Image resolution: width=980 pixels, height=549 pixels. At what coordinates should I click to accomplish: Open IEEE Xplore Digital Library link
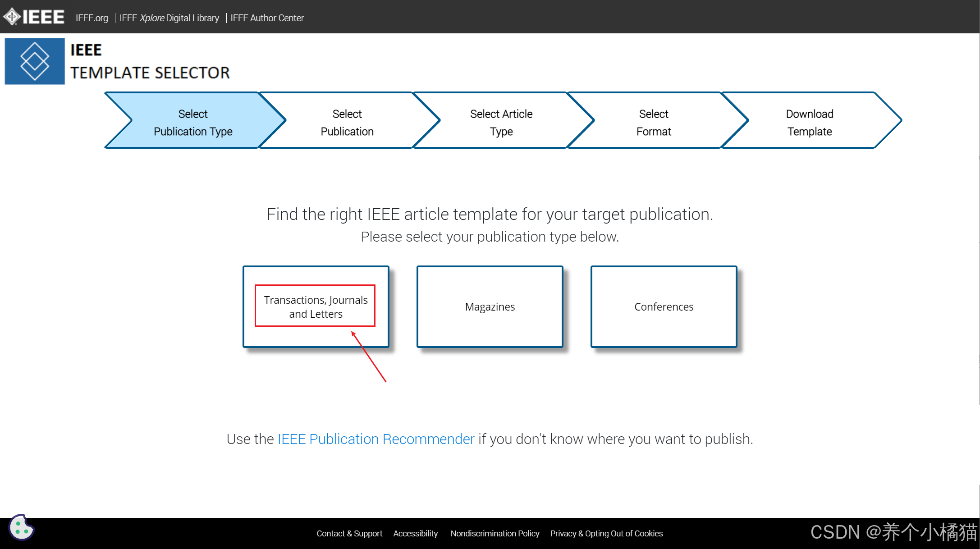click(x=169, y=18)
